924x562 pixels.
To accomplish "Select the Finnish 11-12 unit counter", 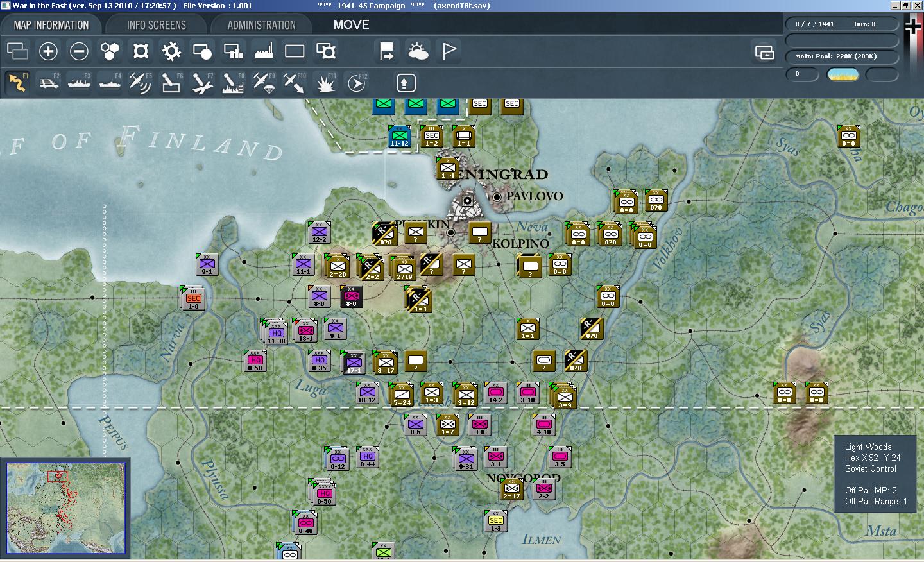I will pos(399,136).
